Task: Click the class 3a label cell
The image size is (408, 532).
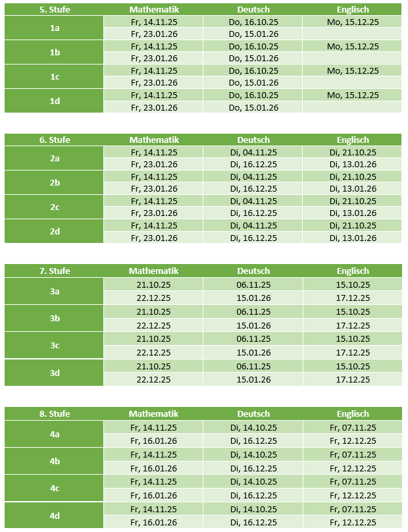Action: [55, 291]
